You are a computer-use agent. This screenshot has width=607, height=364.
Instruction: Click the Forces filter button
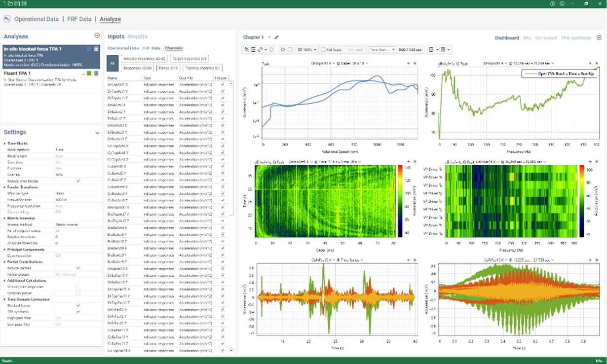[168, 68]
